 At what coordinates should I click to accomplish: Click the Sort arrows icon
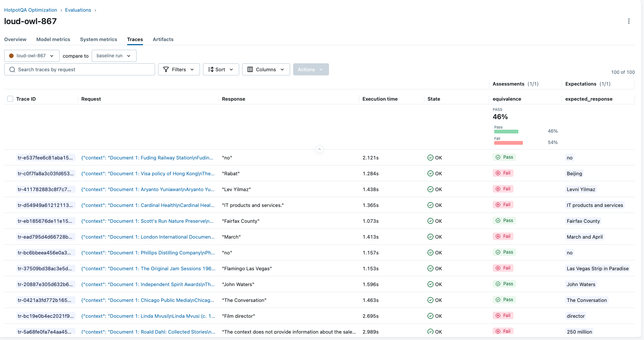point(211,70)
